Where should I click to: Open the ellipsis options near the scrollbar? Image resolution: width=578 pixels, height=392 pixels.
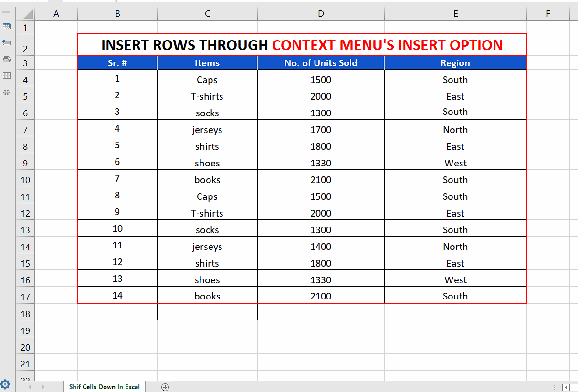tap(554, 387)
